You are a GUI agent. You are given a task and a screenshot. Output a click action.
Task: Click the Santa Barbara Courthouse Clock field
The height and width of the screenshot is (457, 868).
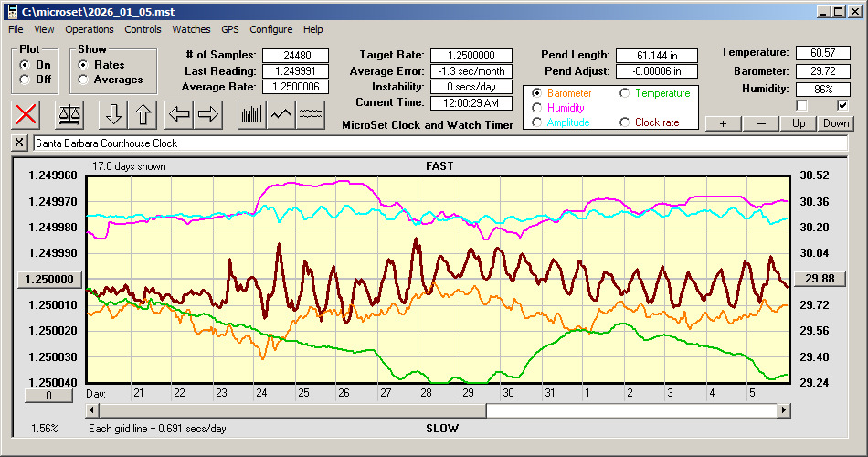click(x=439, y=143)
